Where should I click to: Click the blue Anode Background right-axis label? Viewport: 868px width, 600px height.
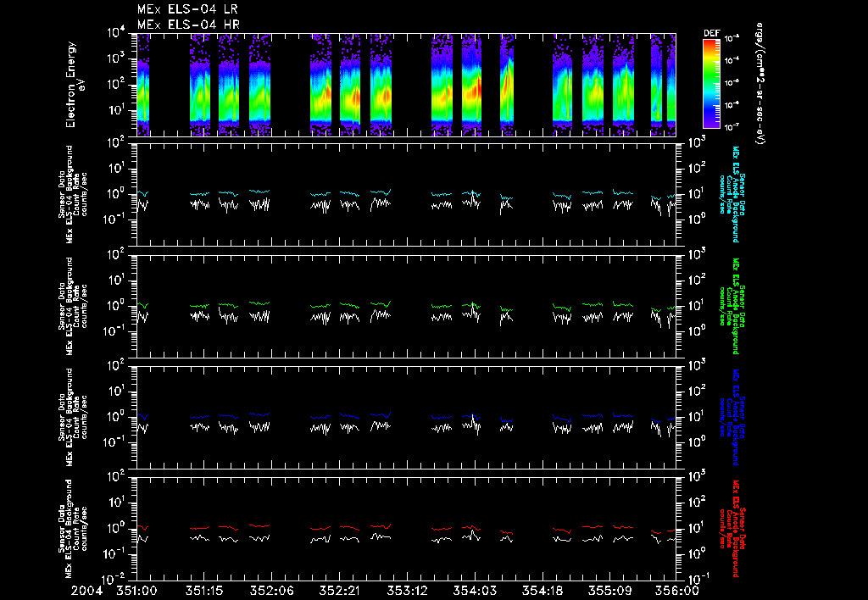tap(732, 417)
